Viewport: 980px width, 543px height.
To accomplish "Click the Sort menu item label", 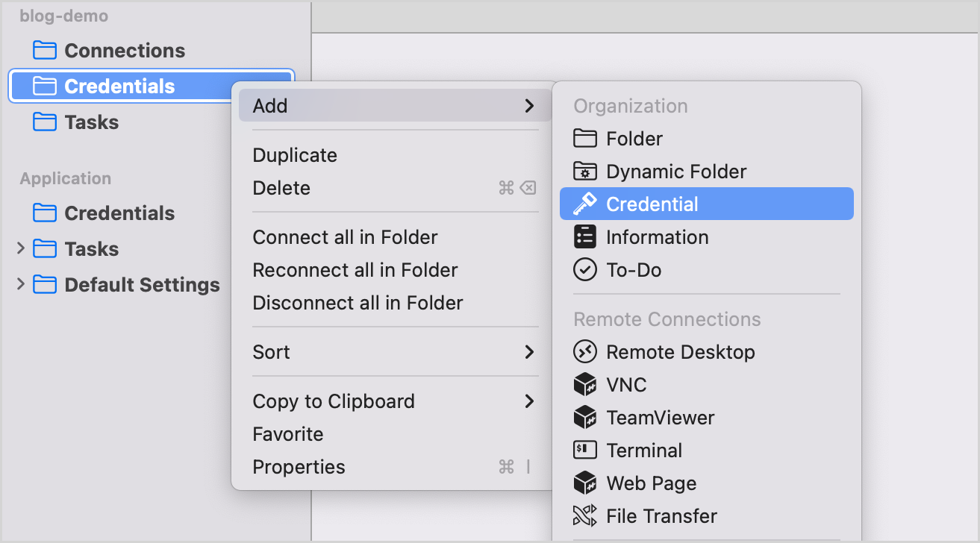I will click(271, 352).
